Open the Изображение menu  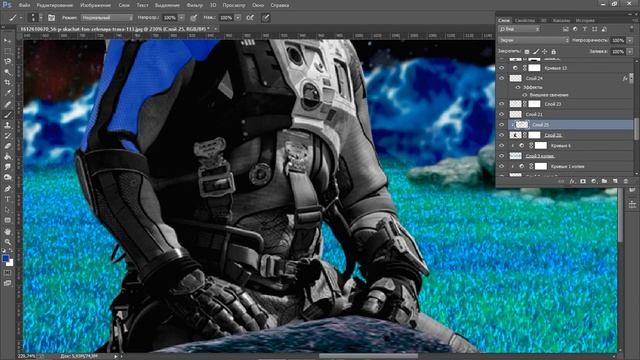point(96,5)
